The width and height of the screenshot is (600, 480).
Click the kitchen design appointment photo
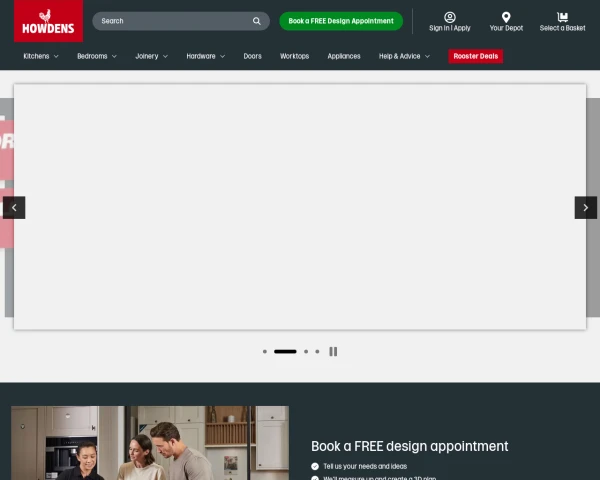(x=150, y=443)
